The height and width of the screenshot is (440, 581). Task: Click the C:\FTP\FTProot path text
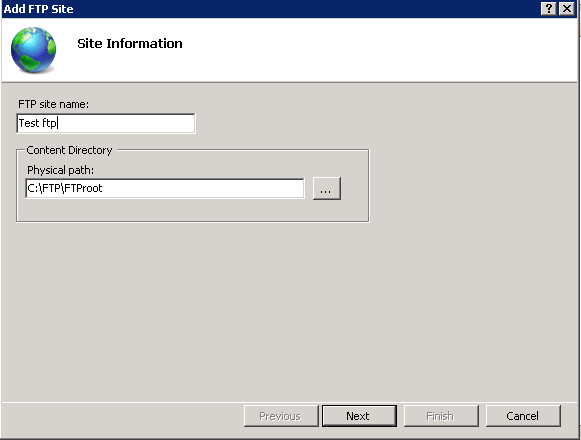(65, 188)
